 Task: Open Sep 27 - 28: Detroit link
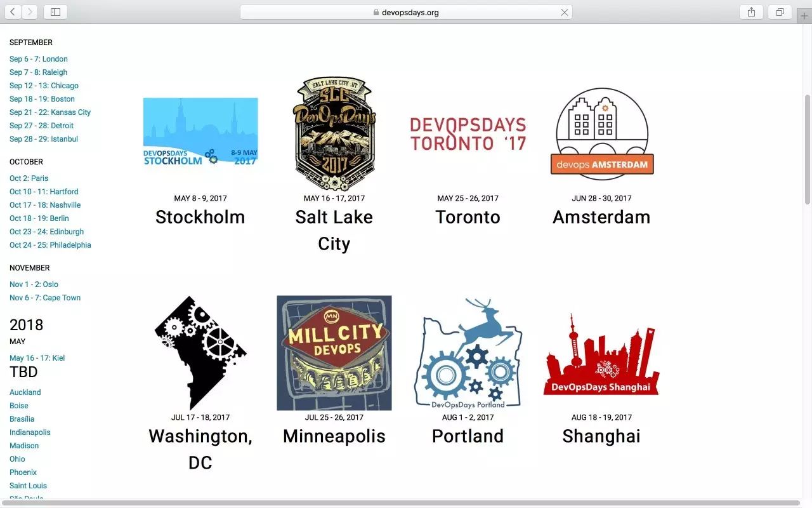41,126
